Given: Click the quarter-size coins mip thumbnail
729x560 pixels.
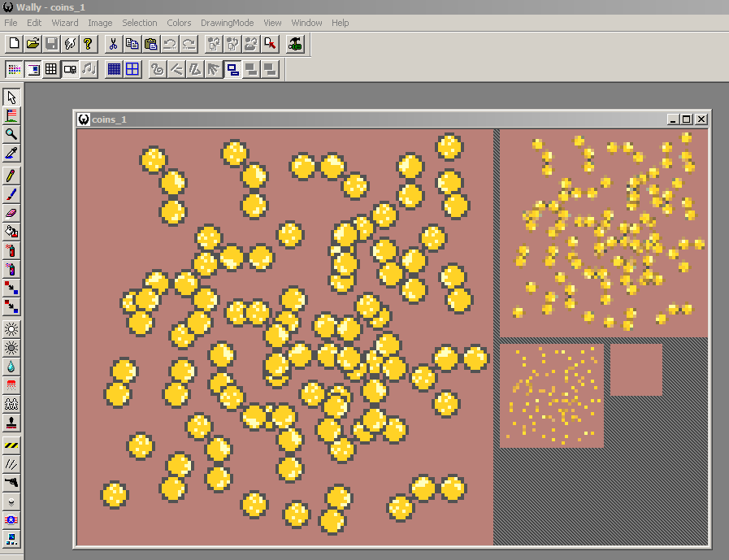Looking at the screenshot, I should (x=552, y=396).
